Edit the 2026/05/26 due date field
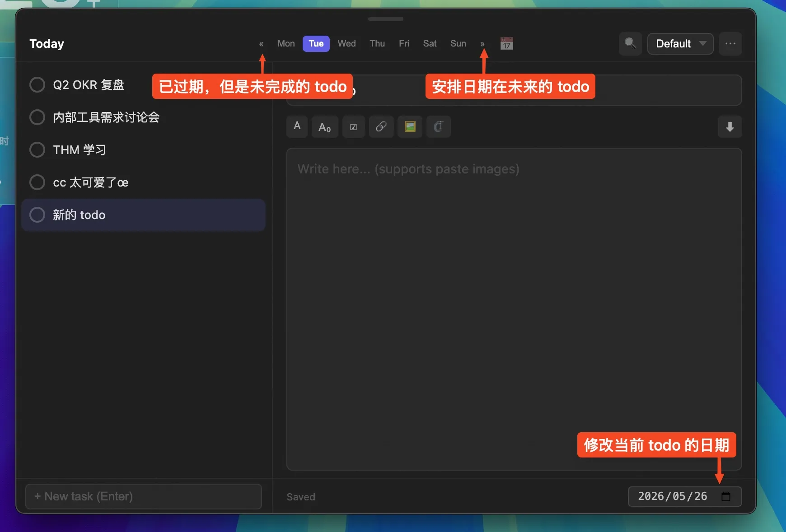The image size is (786, 532). (x=685, y=496)
